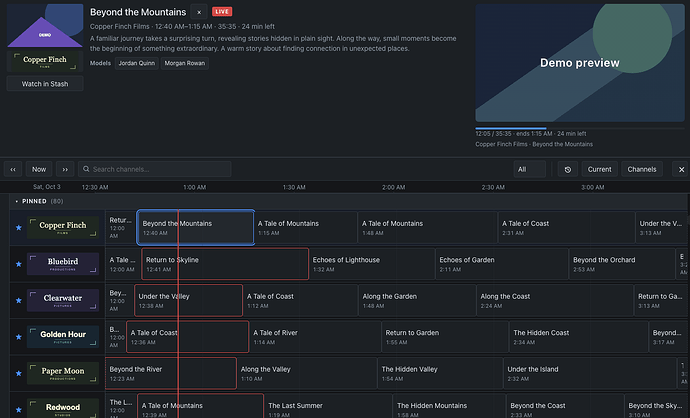Select The Hidden Valley program
The image size is (690, 418).
pos(440,374)
